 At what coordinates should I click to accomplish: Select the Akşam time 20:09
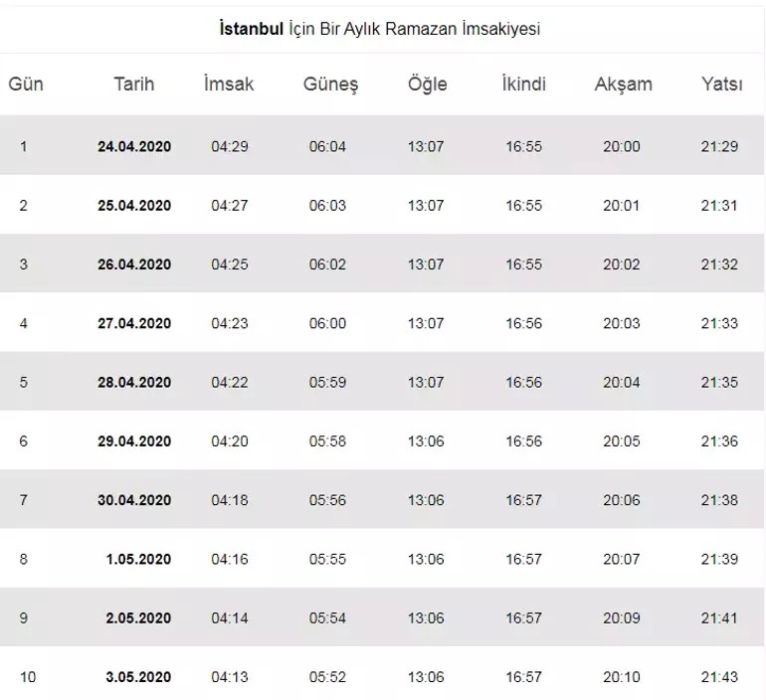coord(622,618)
